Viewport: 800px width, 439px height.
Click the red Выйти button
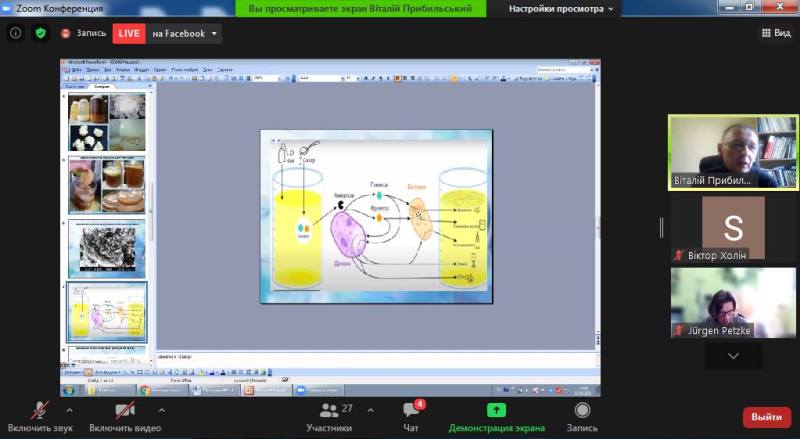[766, 417]
